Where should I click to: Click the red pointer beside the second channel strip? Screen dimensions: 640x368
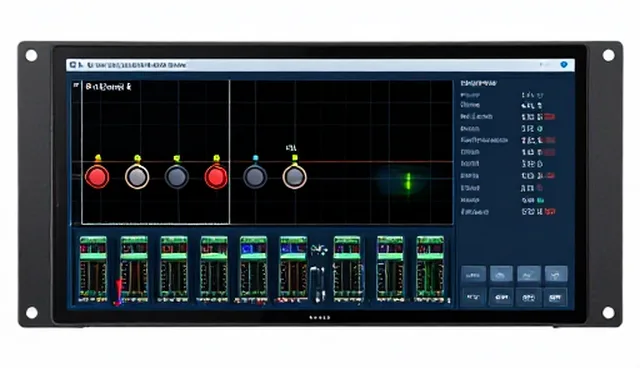(x=118, y=292)
